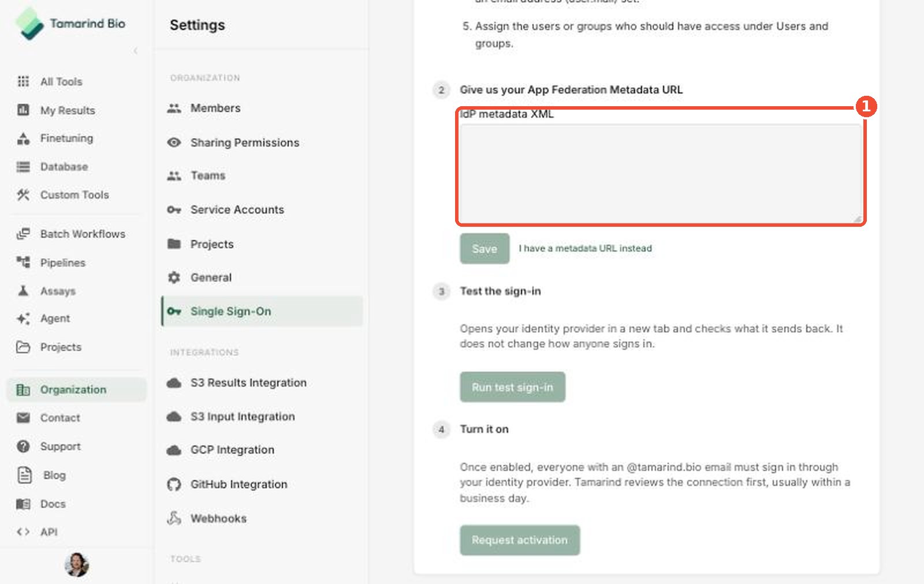Open Service Accounts key icon

point(174,209)
